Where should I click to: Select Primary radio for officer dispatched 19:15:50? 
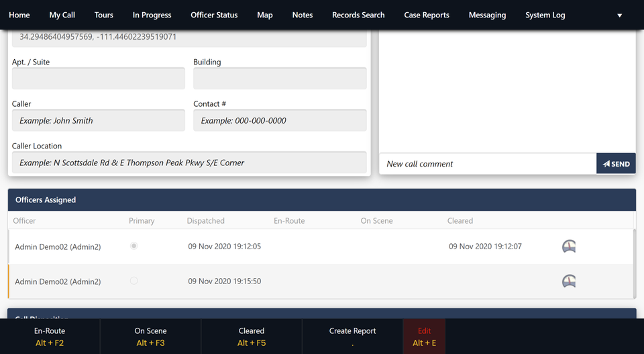(x=134, y=281)
